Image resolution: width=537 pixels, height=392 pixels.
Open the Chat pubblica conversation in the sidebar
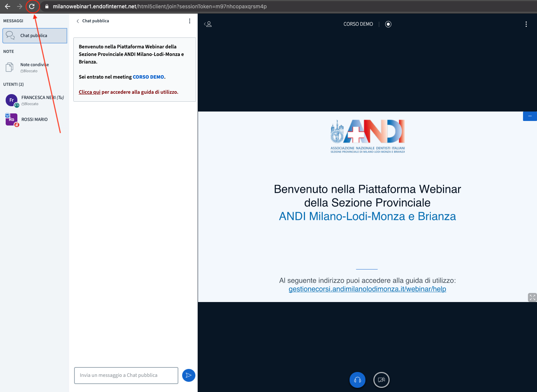(35, 36)
